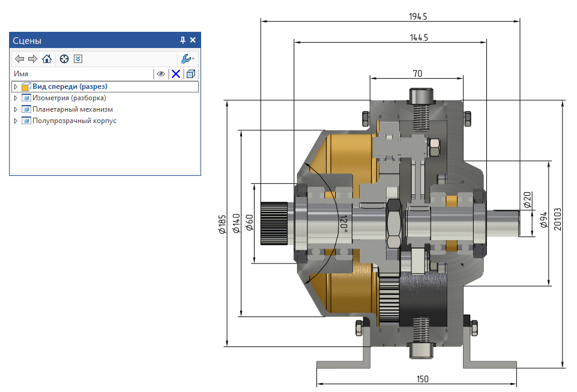Screen dimensions: 577x392
Task: Open the wrench settings dropdown
Action: point(187,59)
